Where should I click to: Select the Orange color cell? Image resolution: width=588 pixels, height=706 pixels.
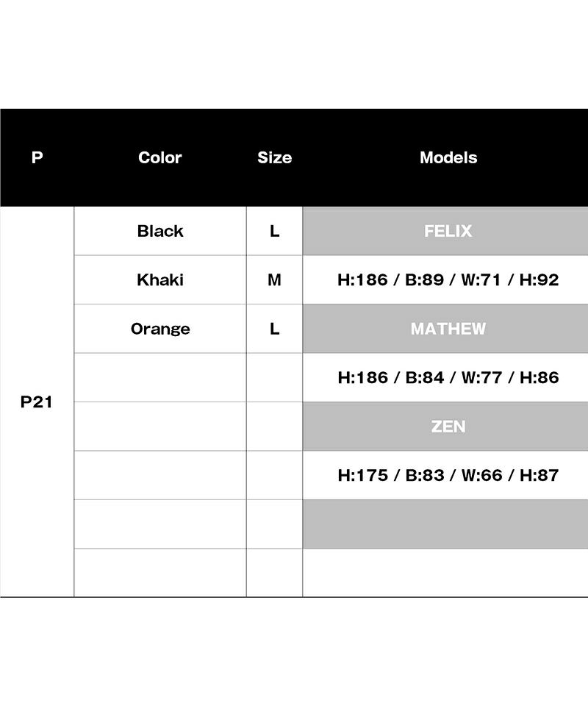(x=160, y=329)
